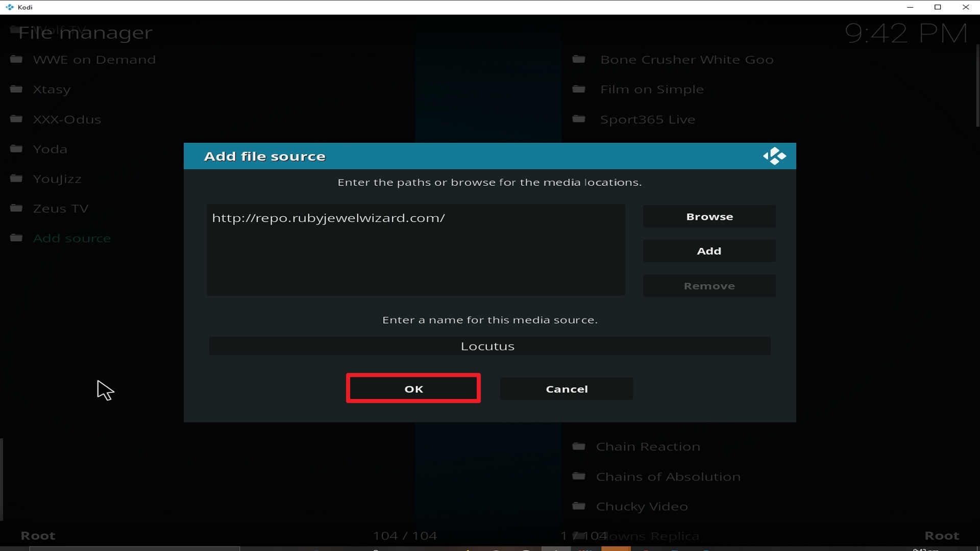Select the rubyjewelwizard repo path entry
Screen dimensions: 980x551
pyautogui.click(x=329, y=218)
